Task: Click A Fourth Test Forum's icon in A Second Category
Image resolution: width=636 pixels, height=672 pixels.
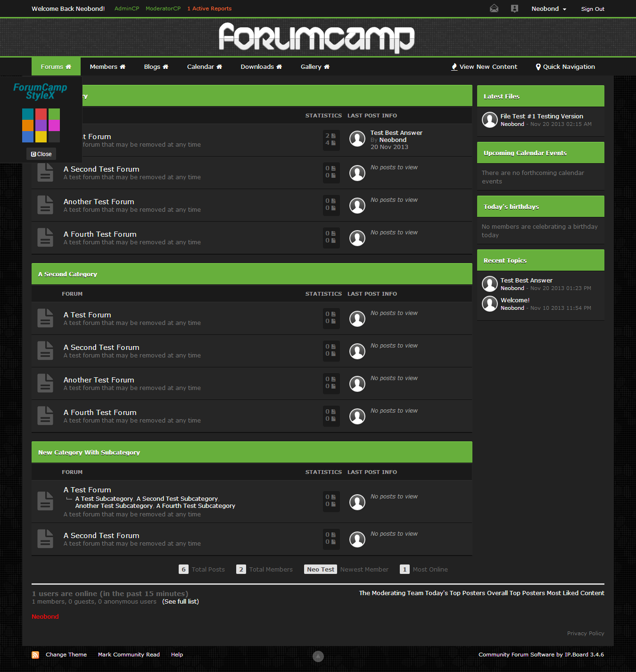Action: point(45,415)
